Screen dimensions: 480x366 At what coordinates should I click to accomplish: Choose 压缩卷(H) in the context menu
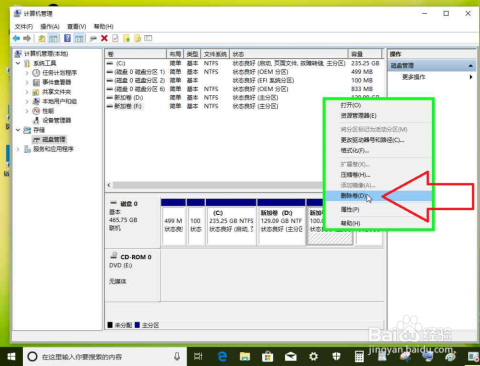pyautogui.click(x=379, y=175)
